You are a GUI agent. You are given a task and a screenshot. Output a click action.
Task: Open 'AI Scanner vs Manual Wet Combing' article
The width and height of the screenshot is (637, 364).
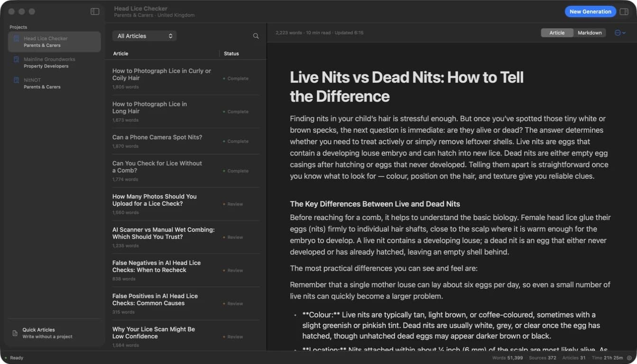coord(186,237)
